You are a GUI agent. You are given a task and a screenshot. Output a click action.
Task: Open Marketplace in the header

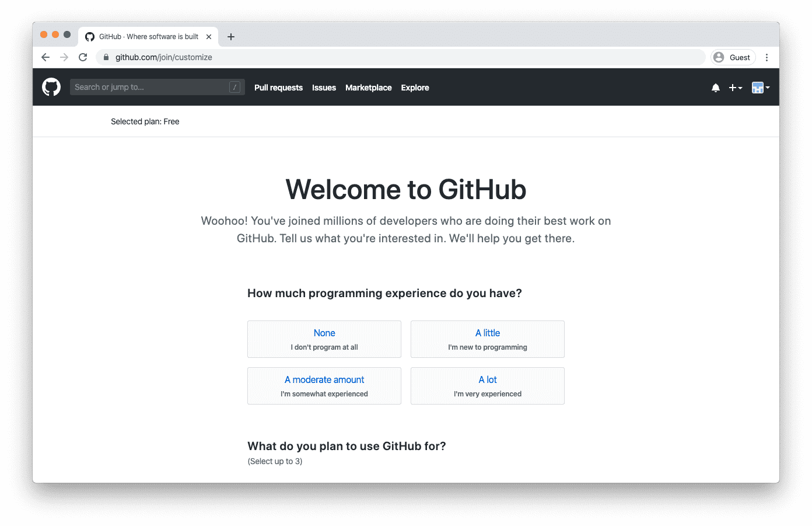[x=369, y=88]
